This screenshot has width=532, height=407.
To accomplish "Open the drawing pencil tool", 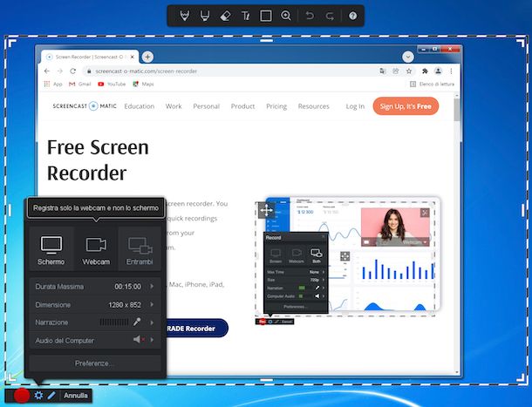I will coord(51,395).
